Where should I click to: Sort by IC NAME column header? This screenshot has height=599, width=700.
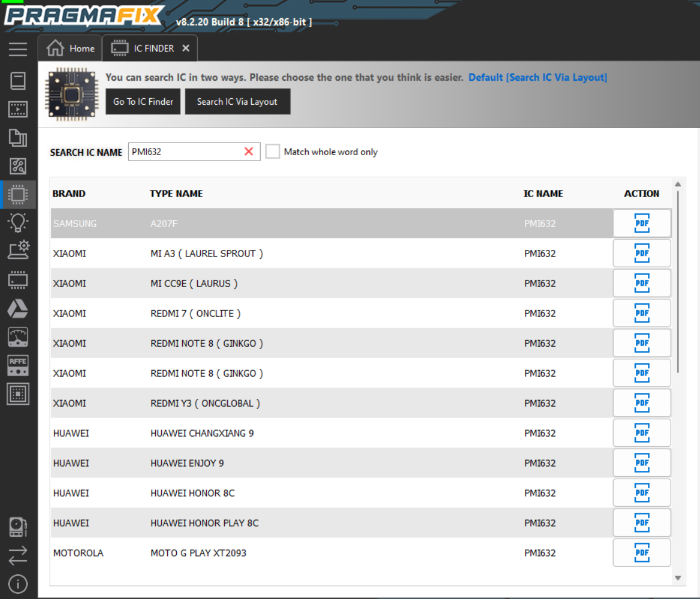543,193
